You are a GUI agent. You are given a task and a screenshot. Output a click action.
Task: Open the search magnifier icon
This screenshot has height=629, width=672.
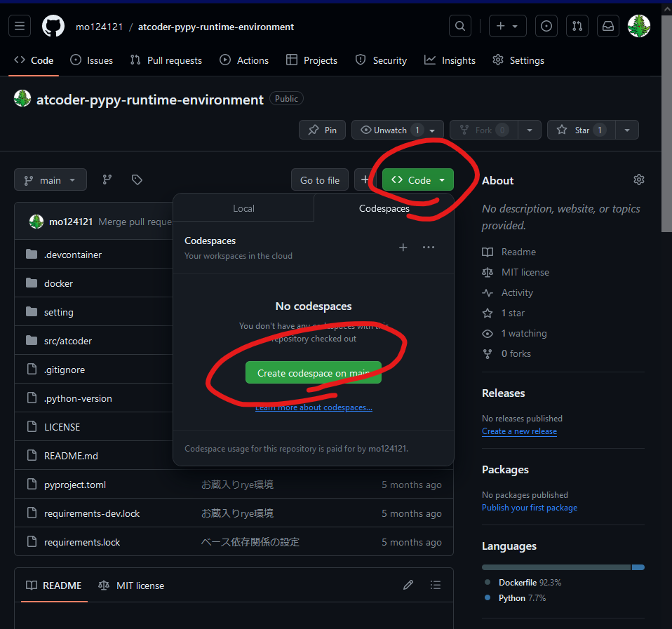[460, 26]
